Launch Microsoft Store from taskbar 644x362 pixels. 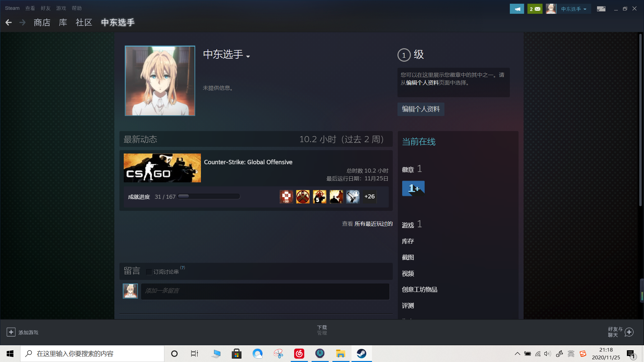(x=236, y=354)
